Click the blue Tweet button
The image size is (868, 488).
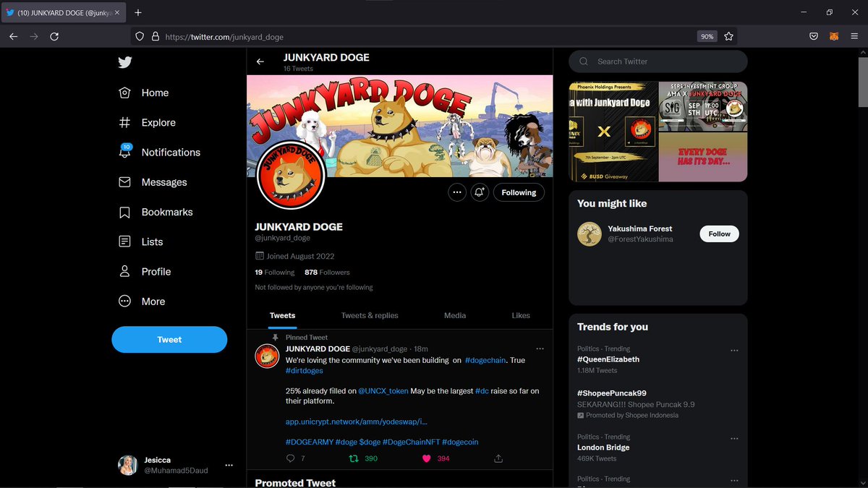click(169, 339)
